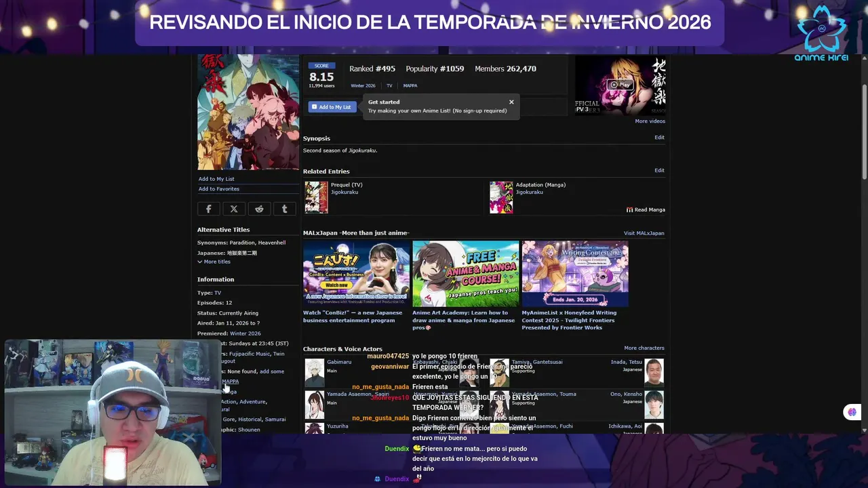Expand More titles under Alternative Titles

click(214, 262)
